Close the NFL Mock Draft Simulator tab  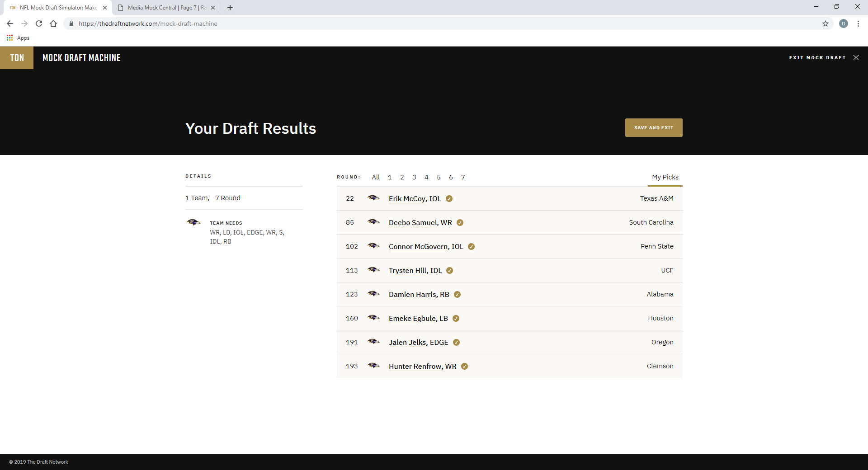pyautogui.click(x=105, y=8)
